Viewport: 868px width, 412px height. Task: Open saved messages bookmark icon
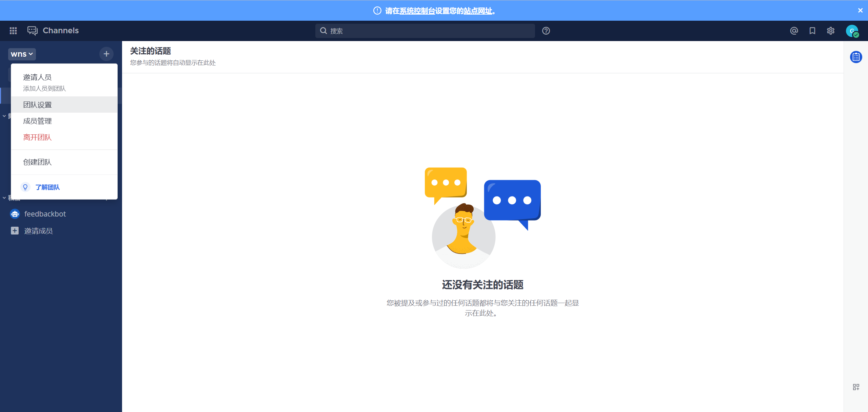(812, 31)
